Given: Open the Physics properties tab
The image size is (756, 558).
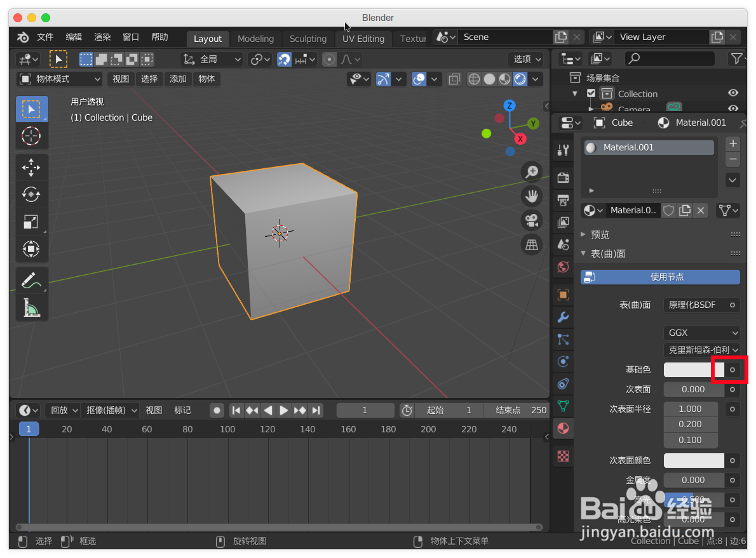Looking at the screenshot, I should [563, 361].
